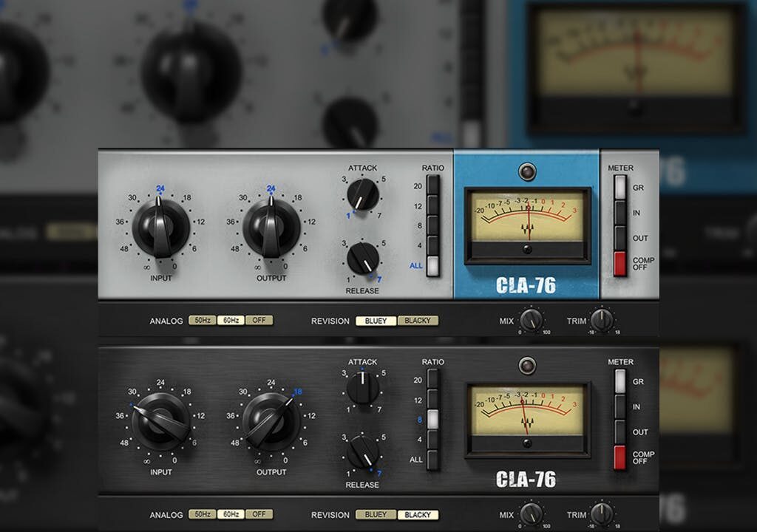Click the CLA-76 logo on the black panel
757x532 pixels.
(x=526, y=479)
